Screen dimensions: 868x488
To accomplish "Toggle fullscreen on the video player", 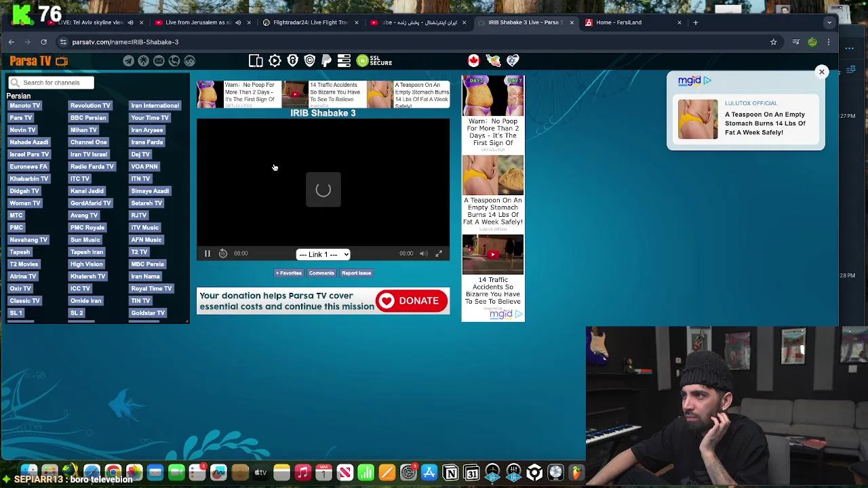I will pos(439,253).
